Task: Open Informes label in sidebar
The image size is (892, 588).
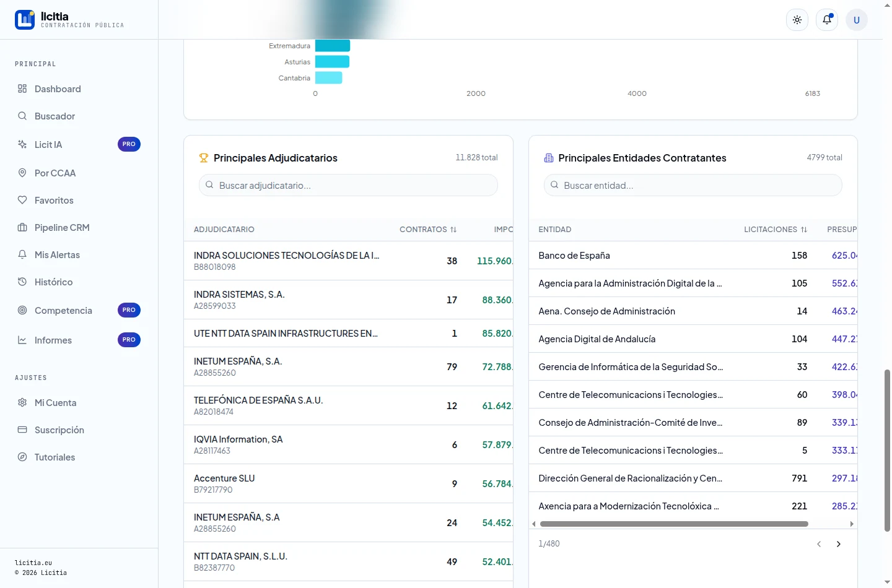Action: 53,340
